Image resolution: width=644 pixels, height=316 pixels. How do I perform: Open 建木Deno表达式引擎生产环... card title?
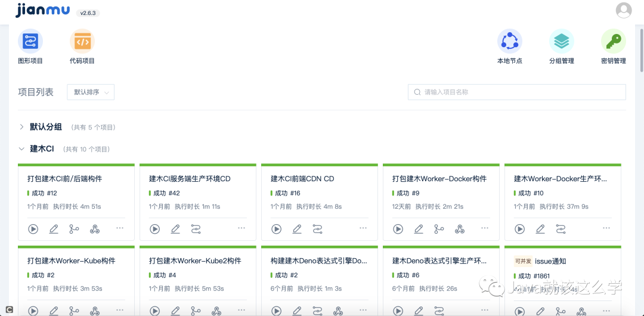[439, 261]
